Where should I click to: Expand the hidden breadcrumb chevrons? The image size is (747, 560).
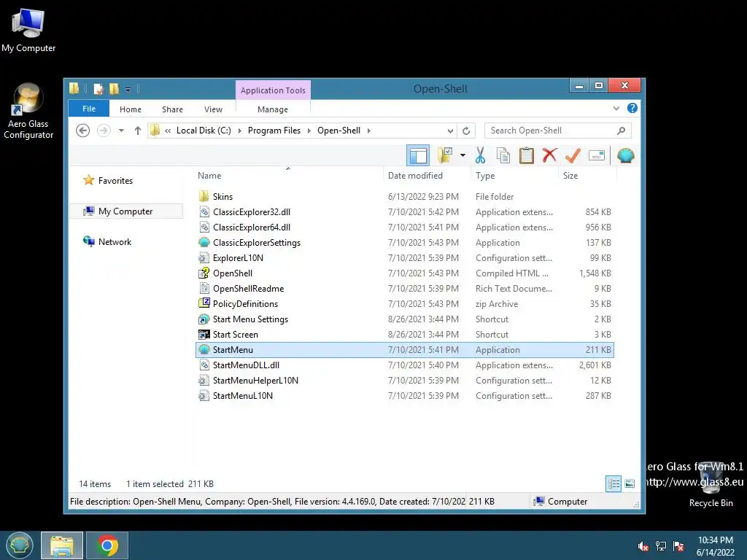pos(169,131)
